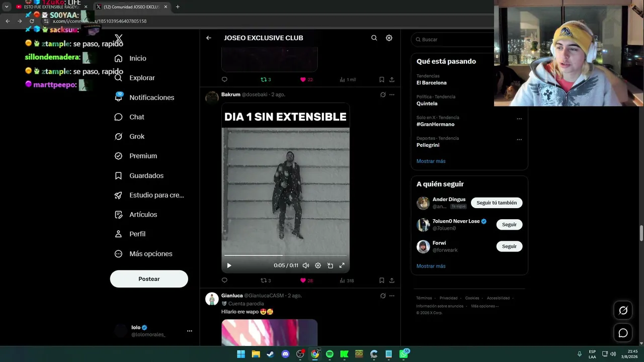The image size is (644, 362).
Task: Follow Forwi
Action: coord(509,246)
